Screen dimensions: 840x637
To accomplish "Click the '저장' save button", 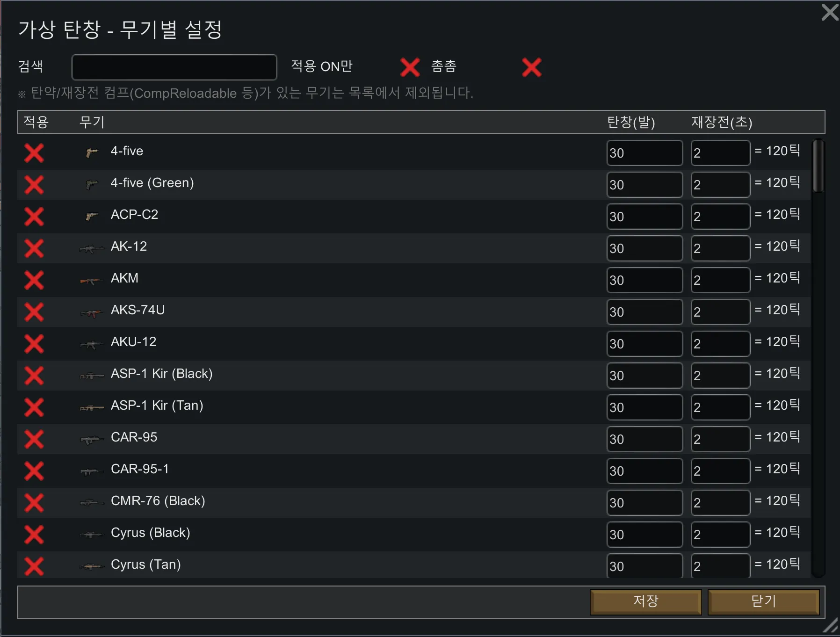I will pos(645,601).
